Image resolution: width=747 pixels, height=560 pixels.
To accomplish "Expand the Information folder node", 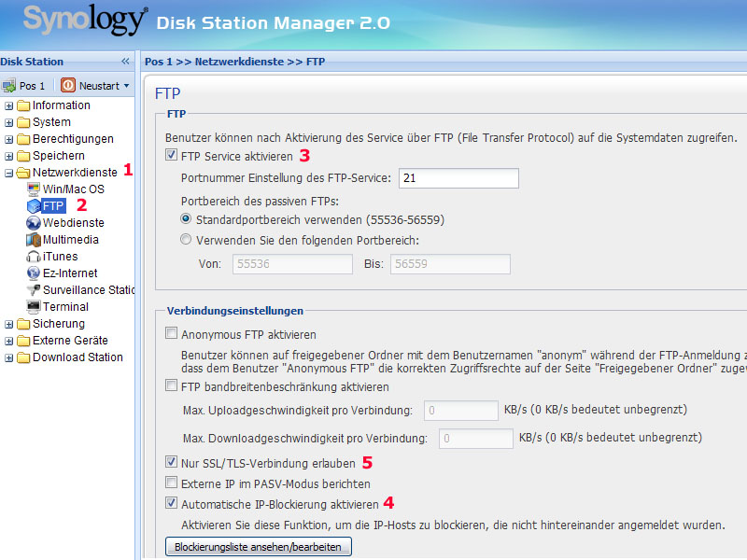I will click(9, 105).
